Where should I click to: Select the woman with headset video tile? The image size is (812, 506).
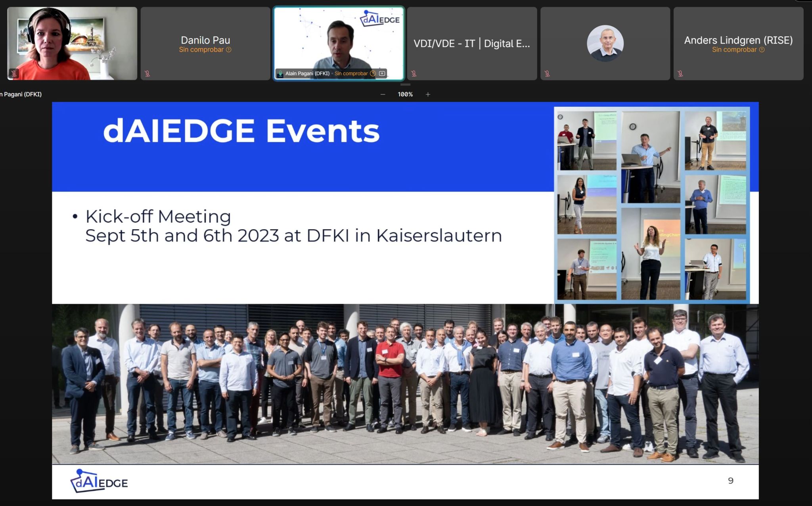pyautogui.click(x=72, y=44)
